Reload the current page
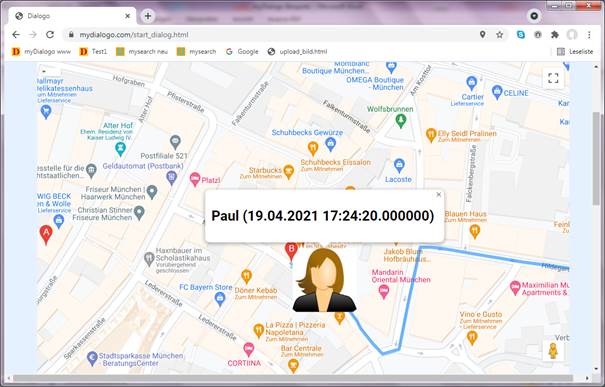This screenshot has width=605, height=387. click(x=50, y=35)
